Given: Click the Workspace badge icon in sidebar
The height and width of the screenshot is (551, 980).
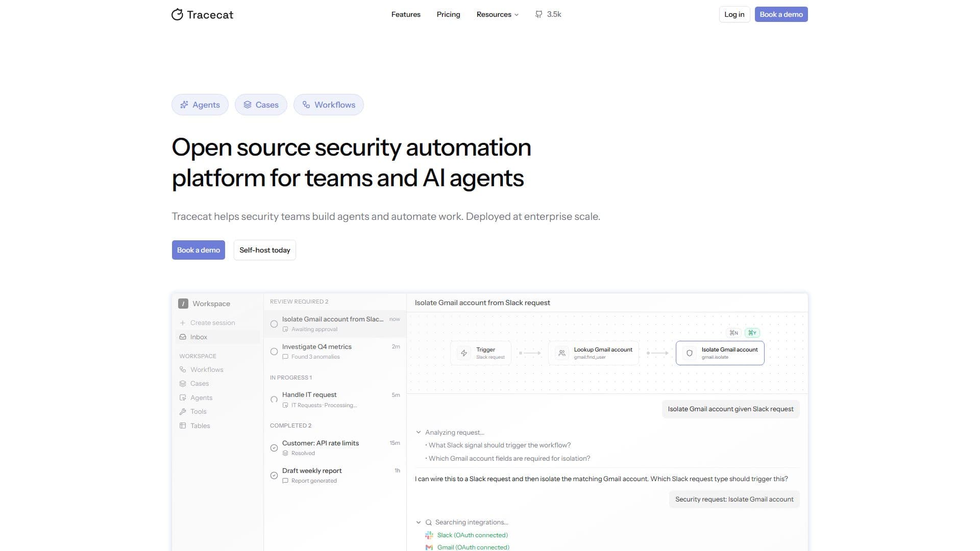Looking at the screenshot, I should point(183,304).
